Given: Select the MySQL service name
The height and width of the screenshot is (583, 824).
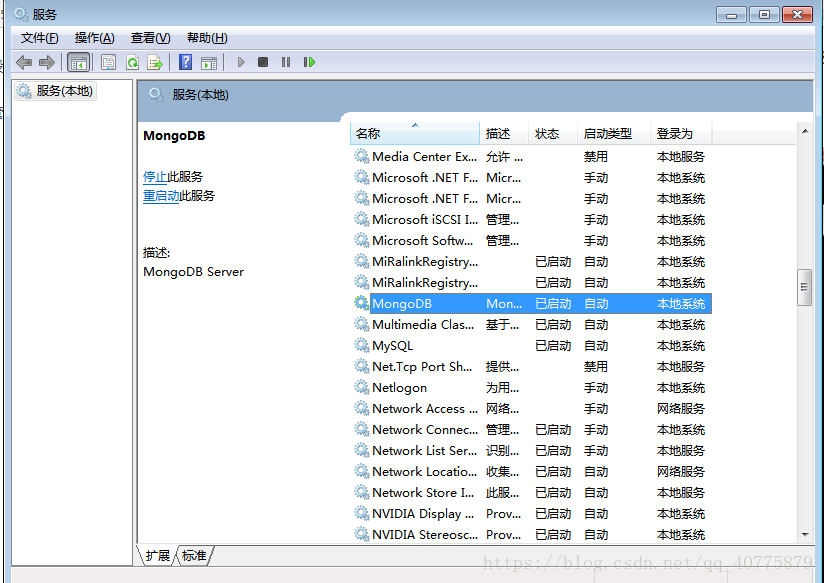Looking at the screenshot, I should [x=393, y=346].
